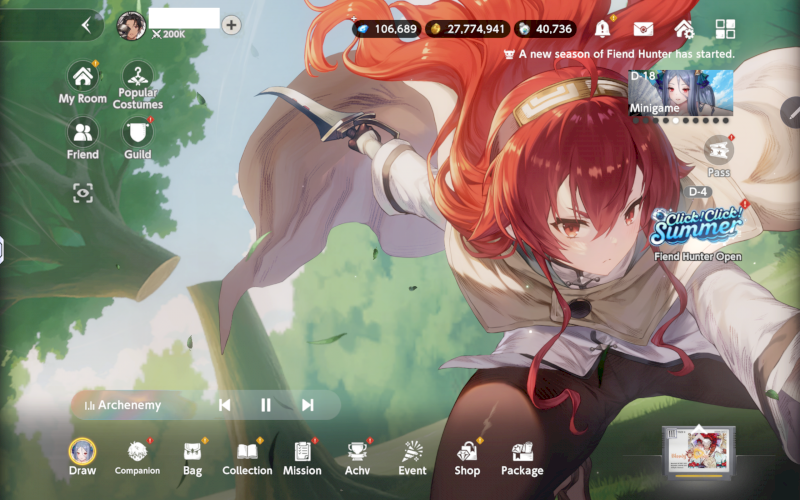Open the Bag inventory icon

coord(193,452)
